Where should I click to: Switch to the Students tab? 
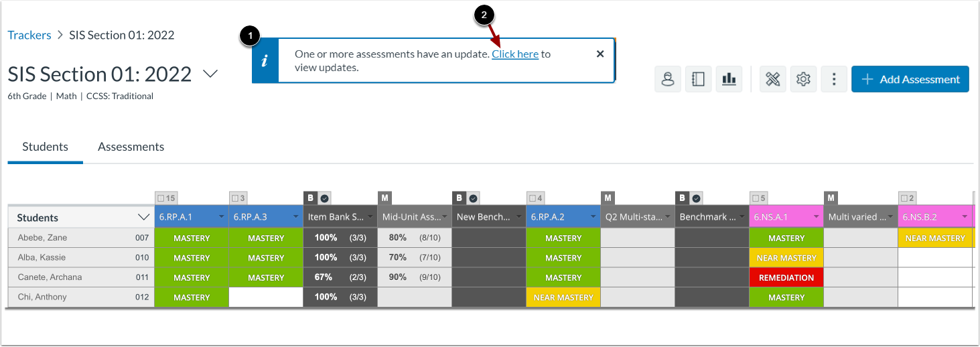45,147
